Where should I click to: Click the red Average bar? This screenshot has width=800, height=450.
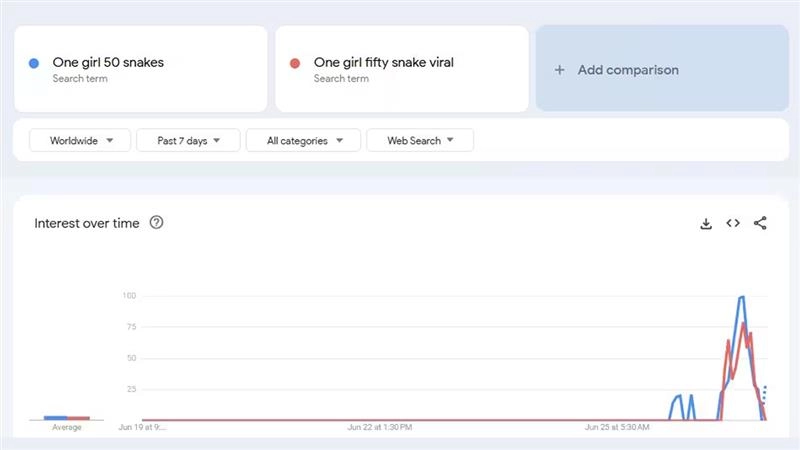(79, 418)
